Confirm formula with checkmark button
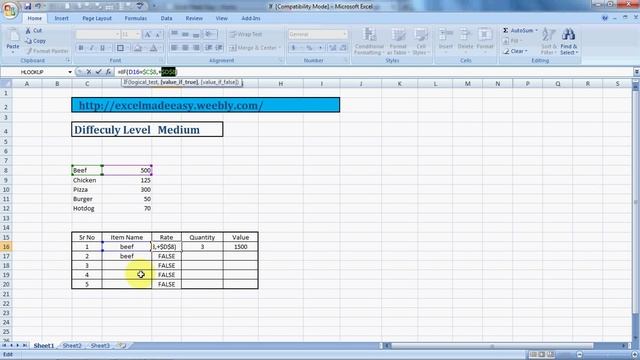This screenshot has width=640, height=360. coord(98,72)
